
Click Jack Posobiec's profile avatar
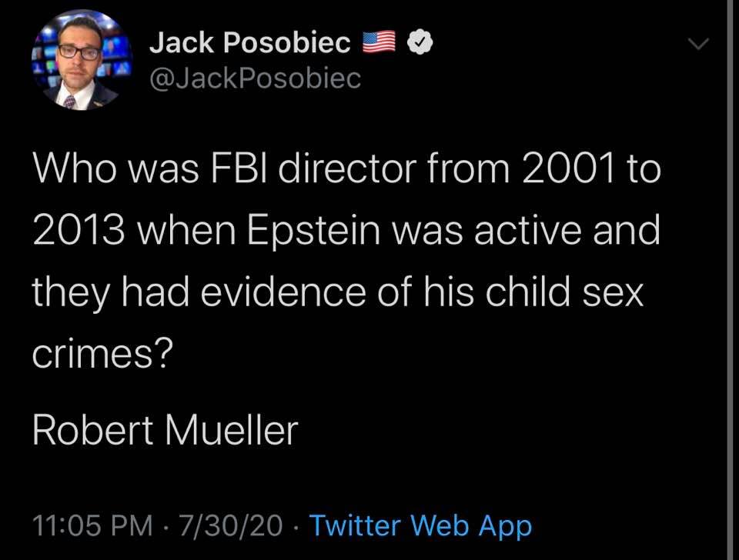(81, 60)
